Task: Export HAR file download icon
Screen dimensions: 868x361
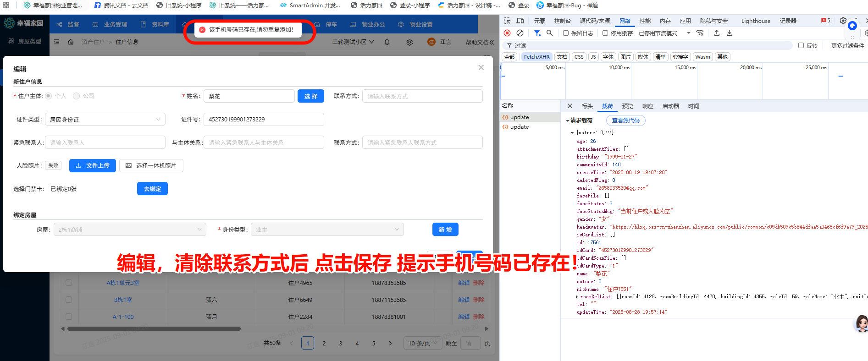Action: click(x=730, y=33)
